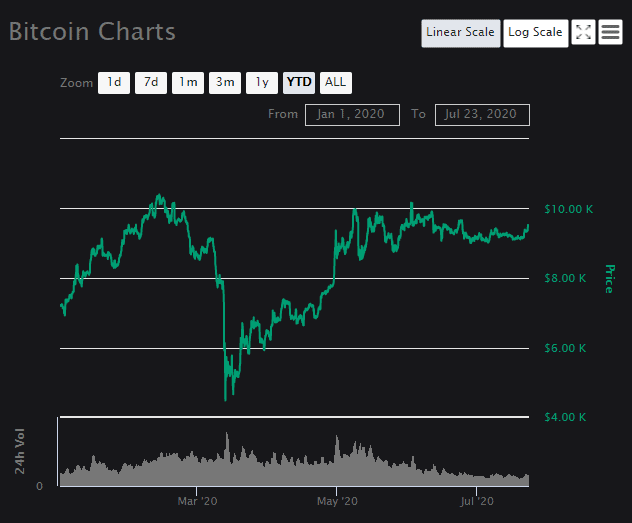
Task: Click the Mar '20 date axis label
Action: (197, 501)
